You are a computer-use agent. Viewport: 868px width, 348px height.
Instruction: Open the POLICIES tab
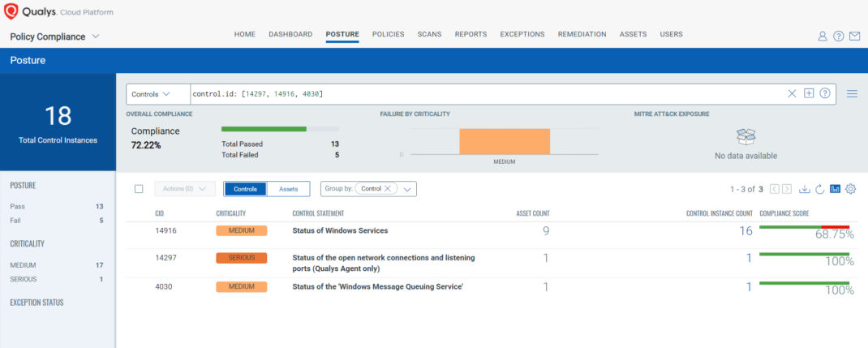[388, 34]
